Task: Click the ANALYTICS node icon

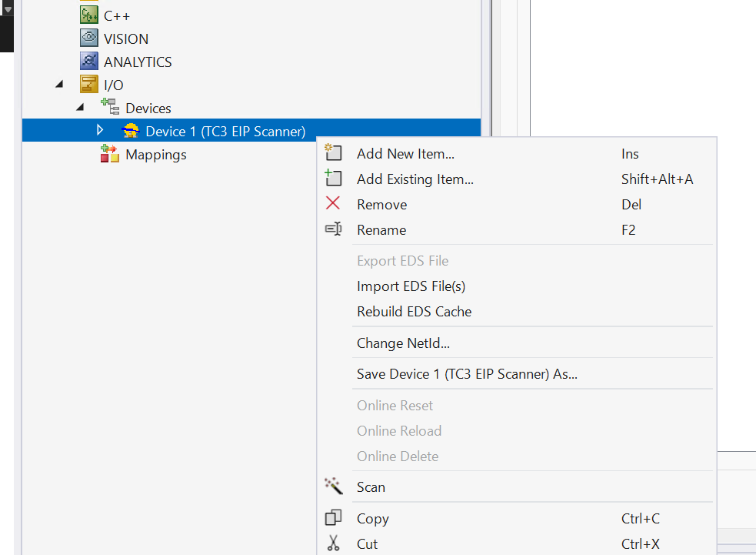Action: point(89,62)
